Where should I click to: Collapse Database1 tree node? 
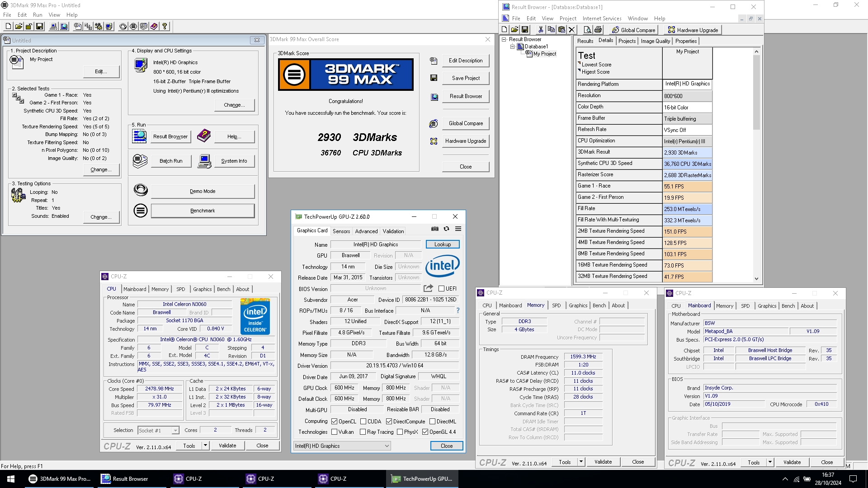pyautogui.click(x=512, y=47)
